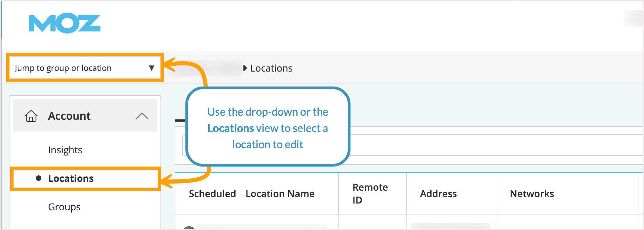Click the Moz logo
The width and height of the screenshot is (644, 230).
coord(64,23)
